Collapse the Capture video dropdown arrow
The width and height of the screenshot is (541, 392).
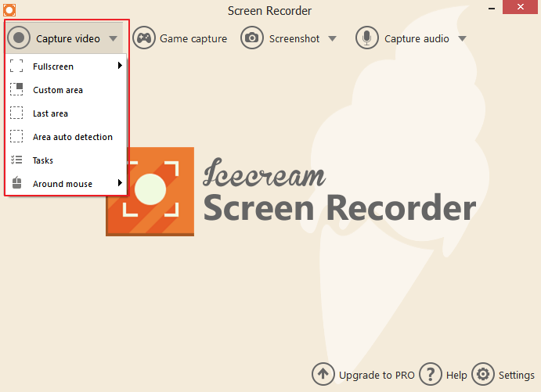(x=114, y=38)
